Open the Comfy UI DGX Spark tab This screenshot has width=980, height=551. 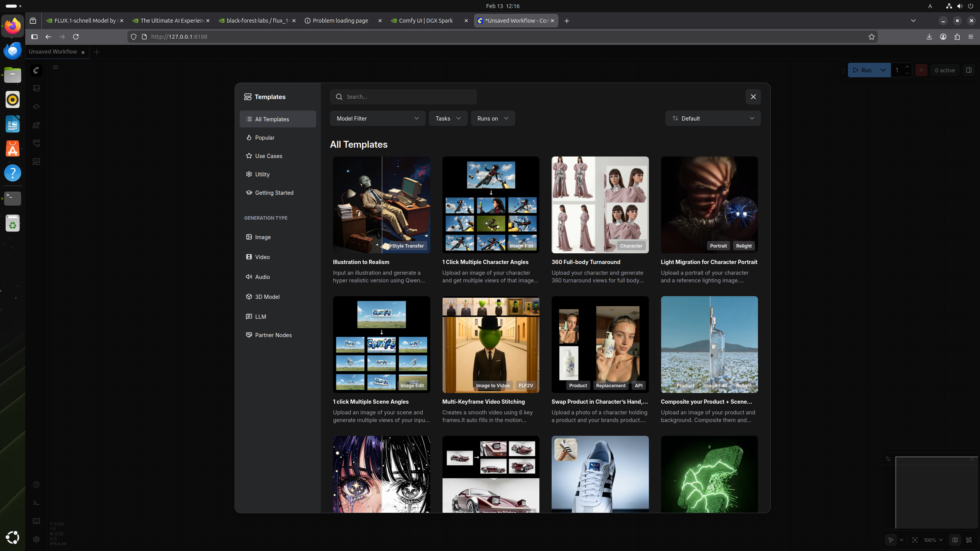pos(426,21)
